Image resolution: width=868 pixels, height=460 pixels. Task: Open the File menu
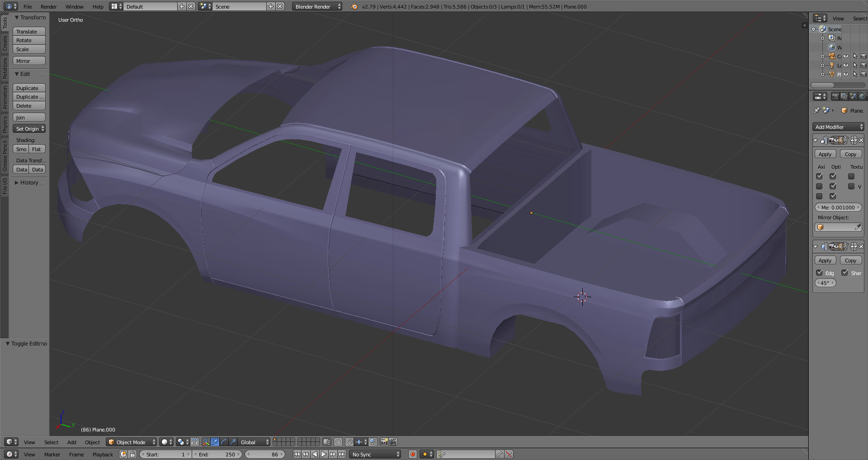click(x=28, y=6)
